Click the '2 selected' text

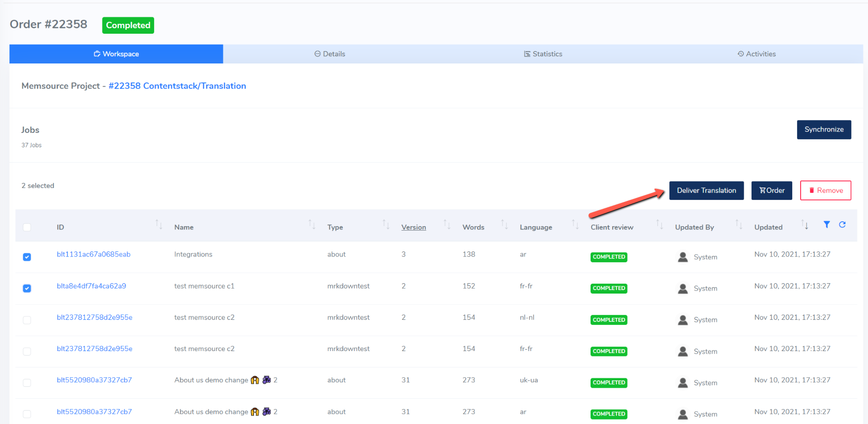coord(38,185)
